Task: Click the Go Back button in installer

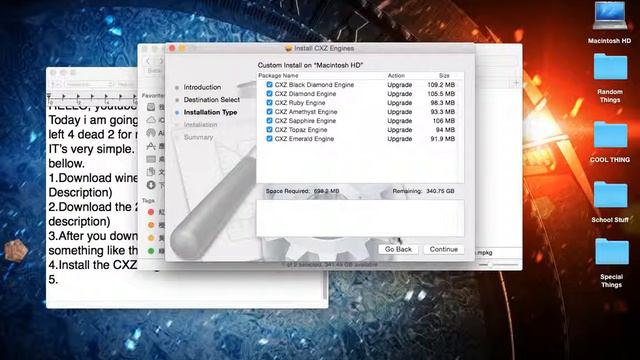Action: coord(398,249)
